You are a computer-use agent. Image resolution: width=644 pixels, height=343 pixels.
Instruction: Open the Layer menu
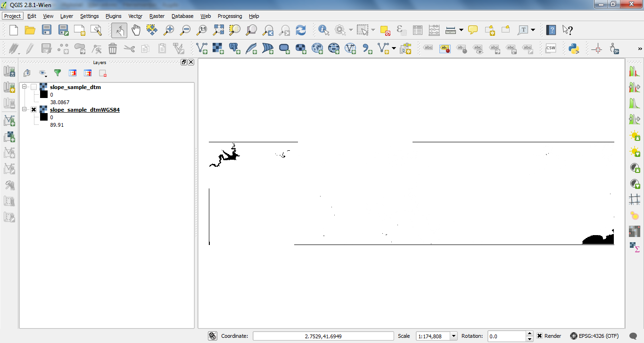[x=66, y=16]
